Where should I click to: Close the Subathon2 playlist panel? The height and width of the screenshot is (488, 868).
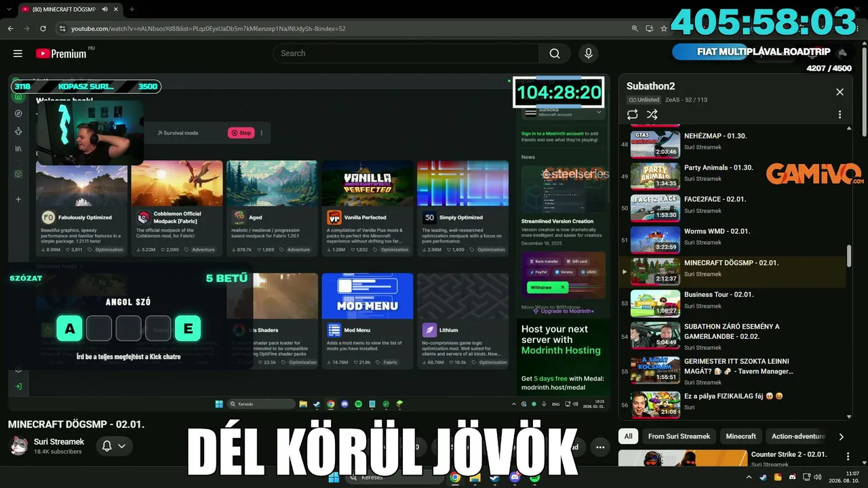(840, 92)
